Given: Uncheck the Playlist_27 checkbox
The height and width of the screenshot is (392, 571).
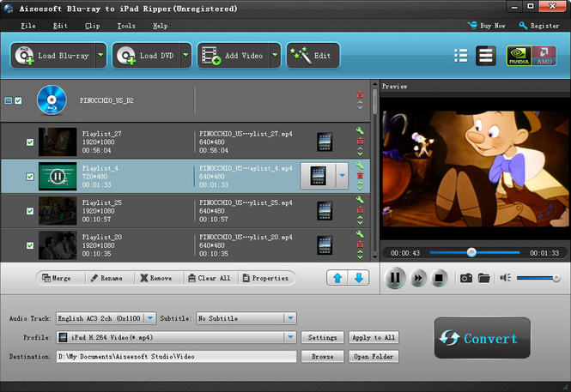Looking at the screenshot, I should [x=30, y=142].
